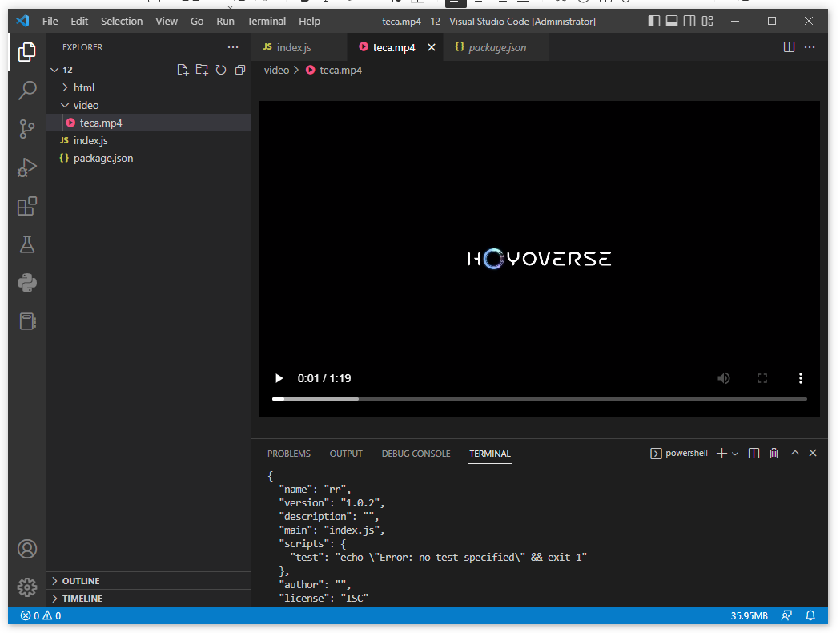This screenshot has width=840, height=633.
Task: Click the feedback icon in status bar
Action: click(786, 615)
